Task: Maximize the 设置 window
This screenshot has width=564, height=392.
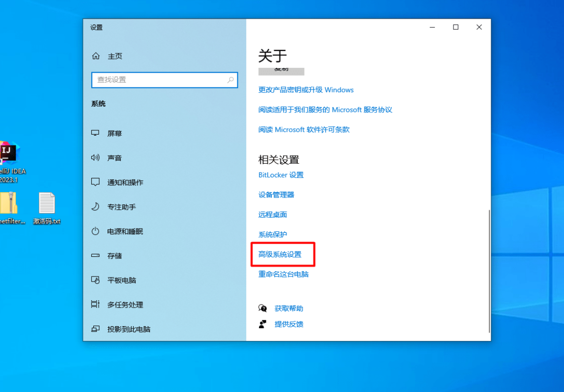Action: pos(456,28)
